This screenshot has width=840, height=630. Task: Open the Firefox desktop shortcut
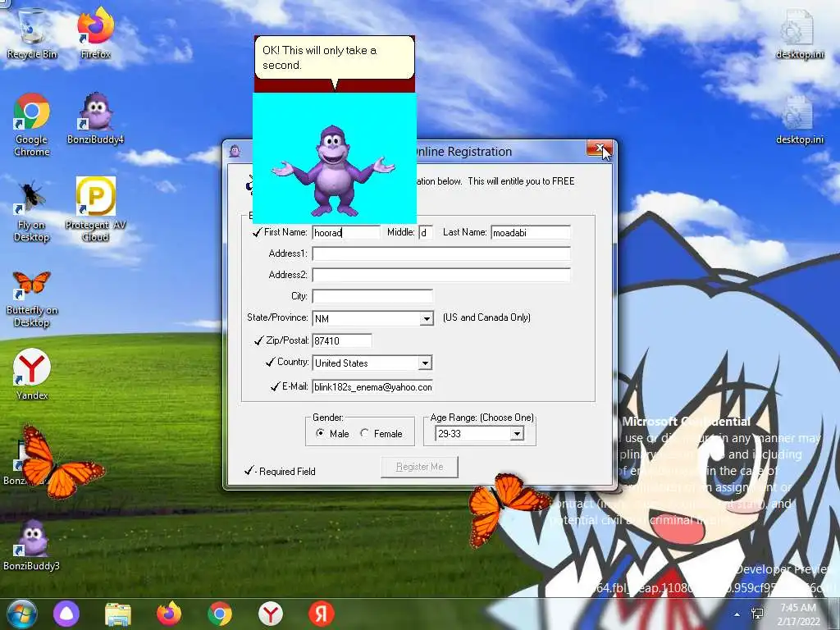point(95,33)
